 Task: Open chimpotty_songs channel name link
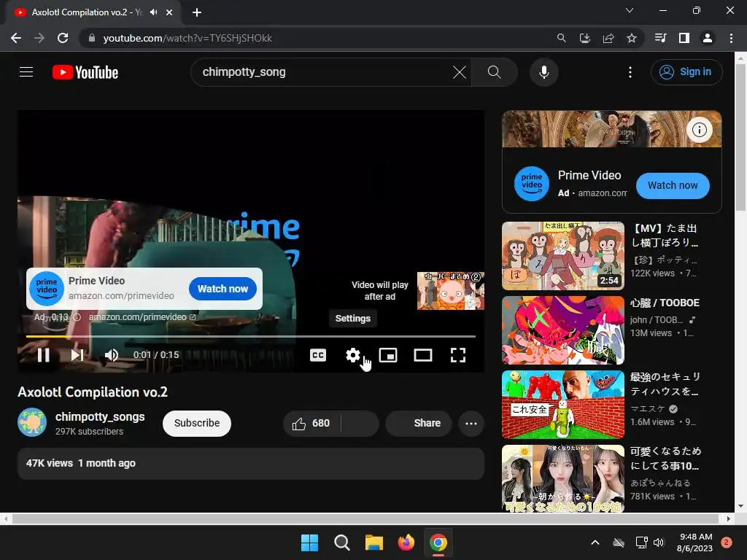pyautogui.click(x=100, y=416)
